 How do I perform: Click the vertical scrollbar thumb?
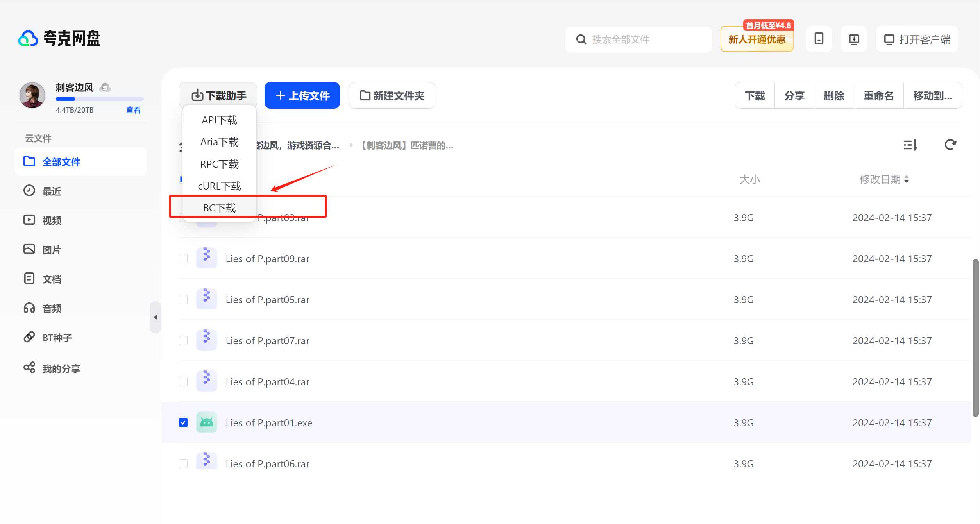975,338
